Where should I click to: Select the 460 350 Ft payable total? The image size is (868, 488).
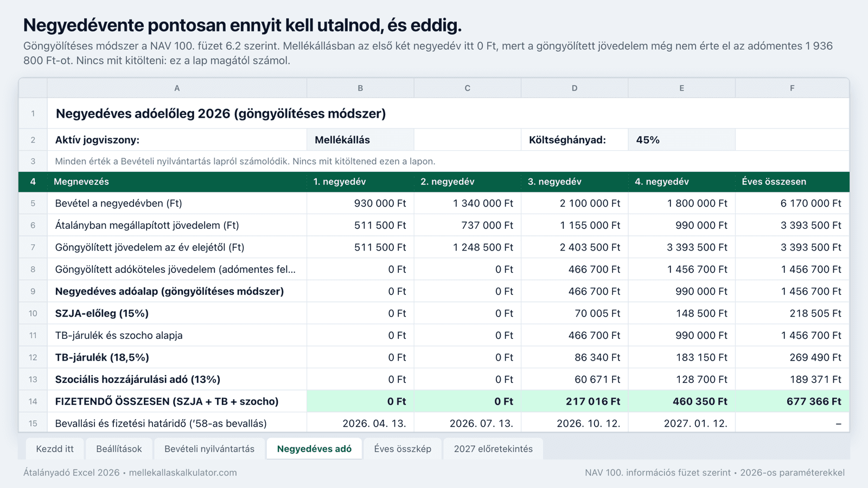681,401
